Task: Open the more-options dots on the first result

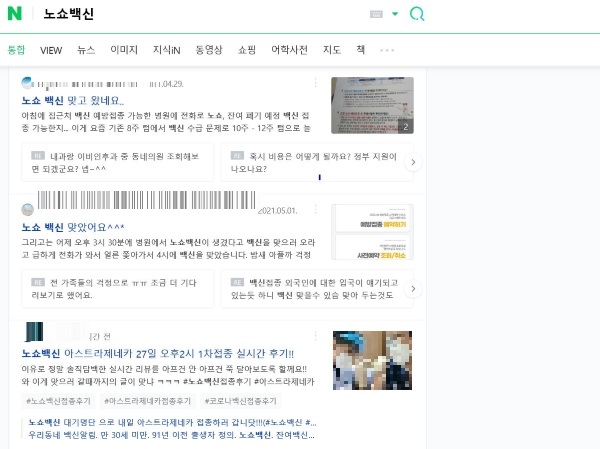Action: pos(315,83)
